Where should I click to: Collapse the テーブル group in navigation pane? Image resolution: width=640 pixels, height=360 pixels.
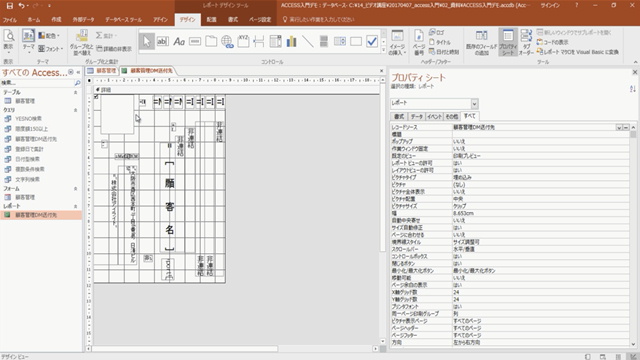[x=76, y=93]
